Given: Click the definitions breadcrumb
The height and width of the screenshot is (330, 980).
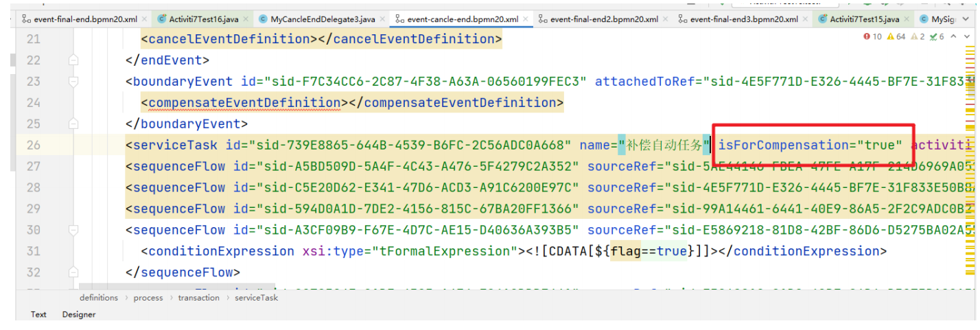Looking at the screenshot, I should pyautogui.click(x=99, y=298).
